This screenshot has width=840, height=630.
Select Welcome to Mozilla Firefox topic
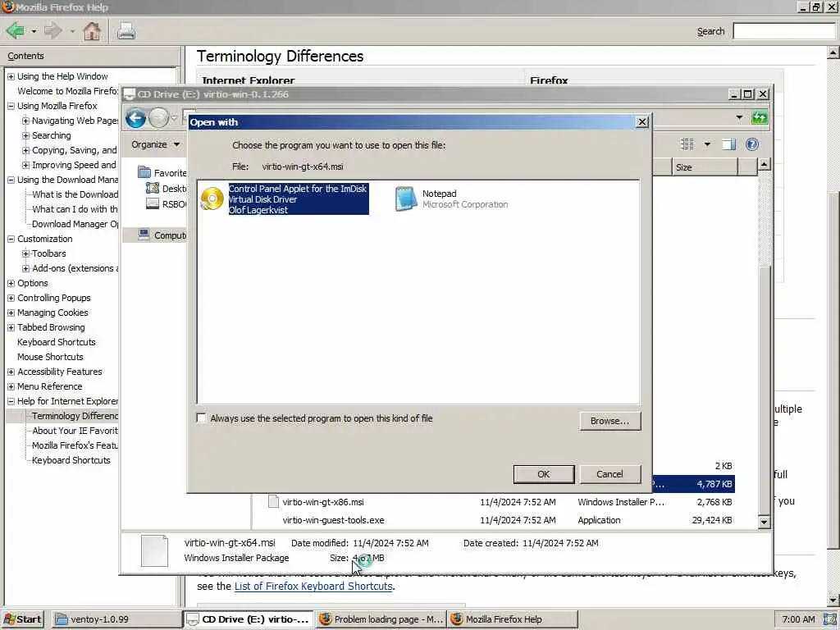pyautogui.click(x=67, y=91)
